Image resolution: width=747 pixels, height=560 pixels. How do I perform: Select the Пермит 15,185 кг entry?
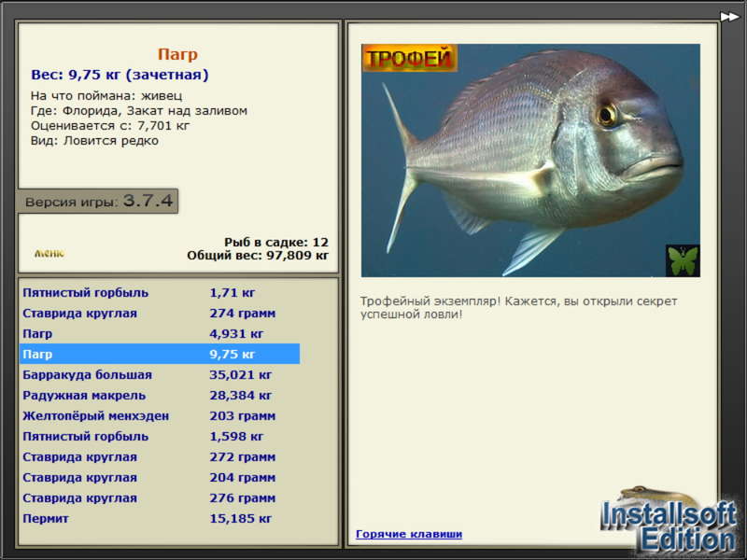tap(160, 518)
